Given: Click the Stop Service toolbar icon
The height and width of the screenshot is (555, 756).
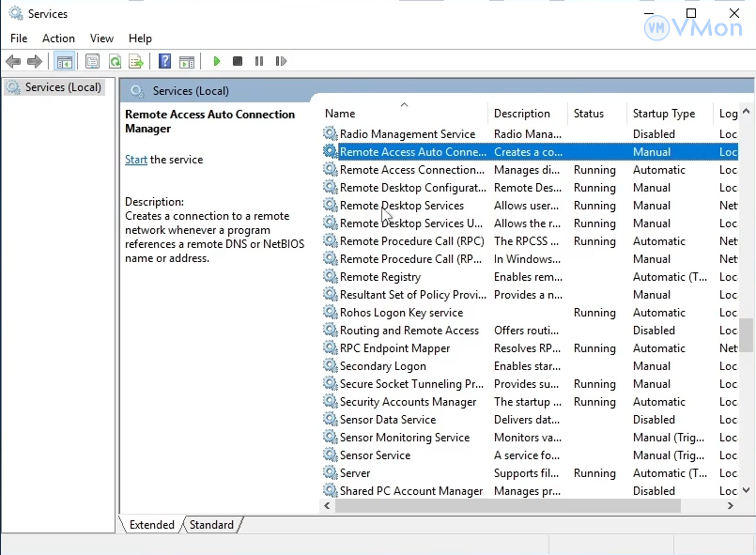Looking at the screenshot, I should 238,62.
